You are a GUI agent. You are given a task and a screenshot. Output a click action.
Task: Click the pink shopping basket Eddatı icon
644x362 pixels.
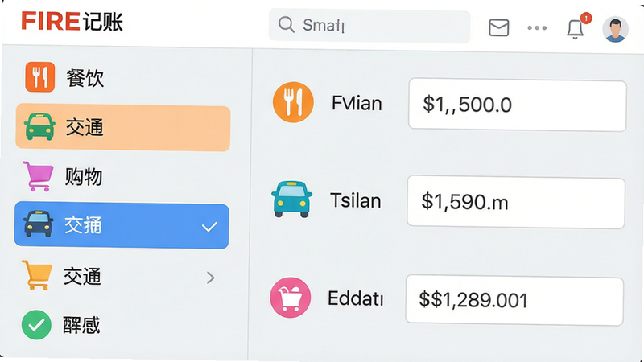[x=290, y=297]
